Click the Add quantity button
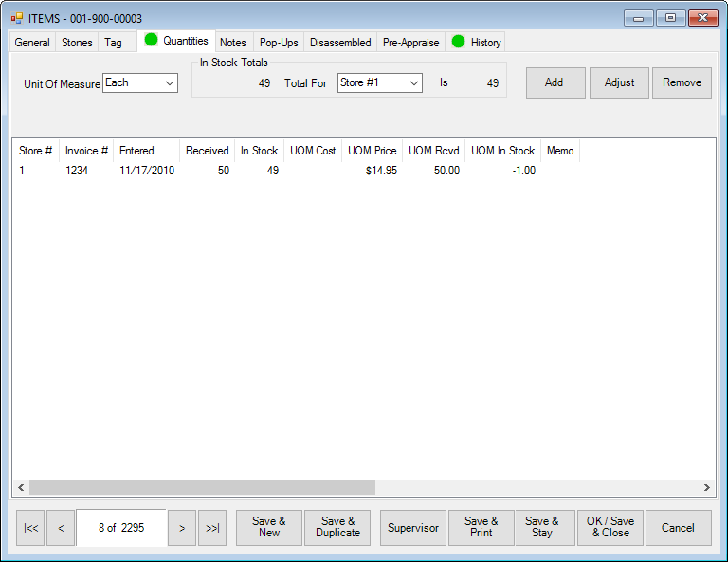 tap(555, 82)
